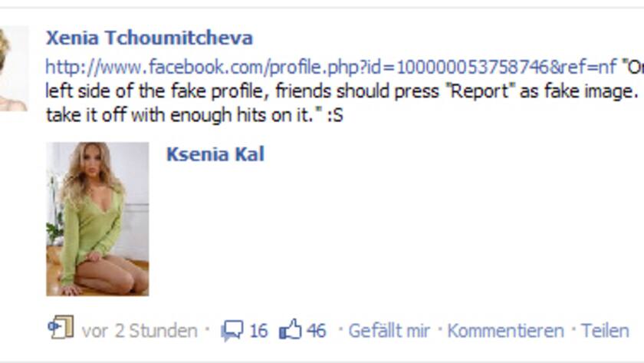The height and width of the screenshot is (363, 644).
Task: Click the thumbs-up likes icon
Action: pos(291,329)
